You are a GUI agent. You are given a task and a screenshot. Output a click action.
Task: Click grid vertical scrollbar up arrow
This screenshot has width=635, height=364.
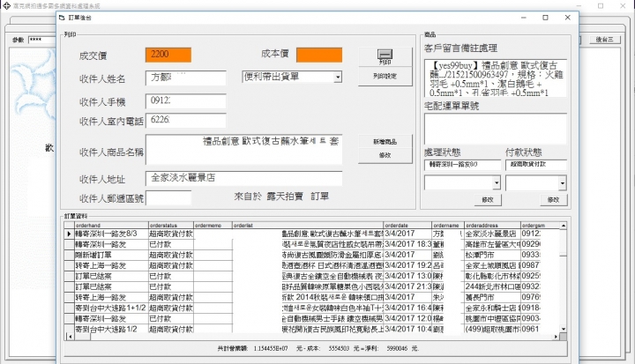click(x=563, y=226)
